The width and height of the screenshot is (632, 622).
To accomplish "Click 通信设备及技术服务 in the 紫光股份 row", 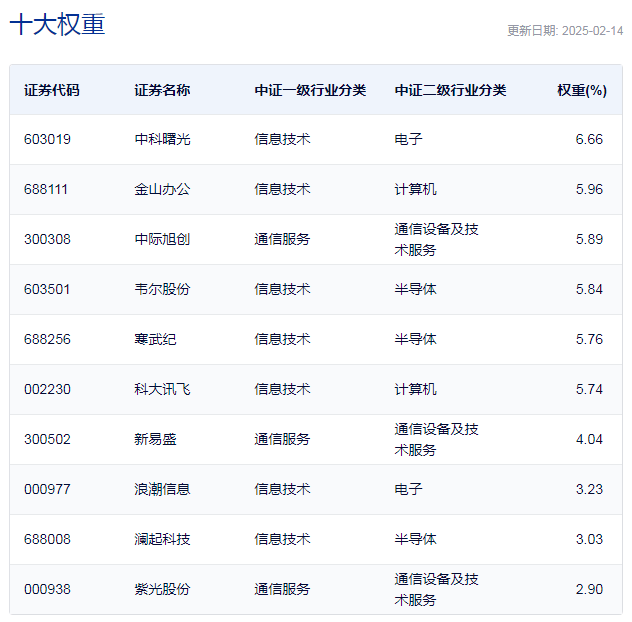I will coord(437,589).
